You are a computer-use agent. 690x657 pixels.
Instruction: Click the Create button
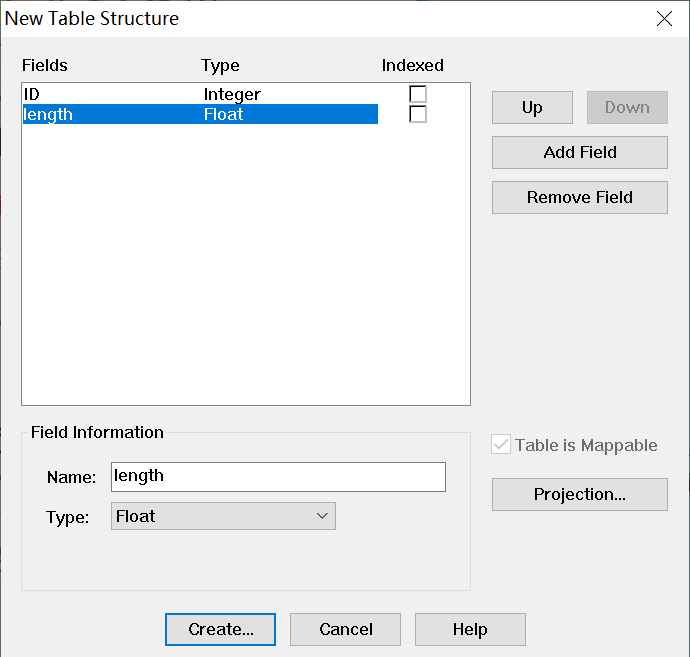[x=220, y=629]
